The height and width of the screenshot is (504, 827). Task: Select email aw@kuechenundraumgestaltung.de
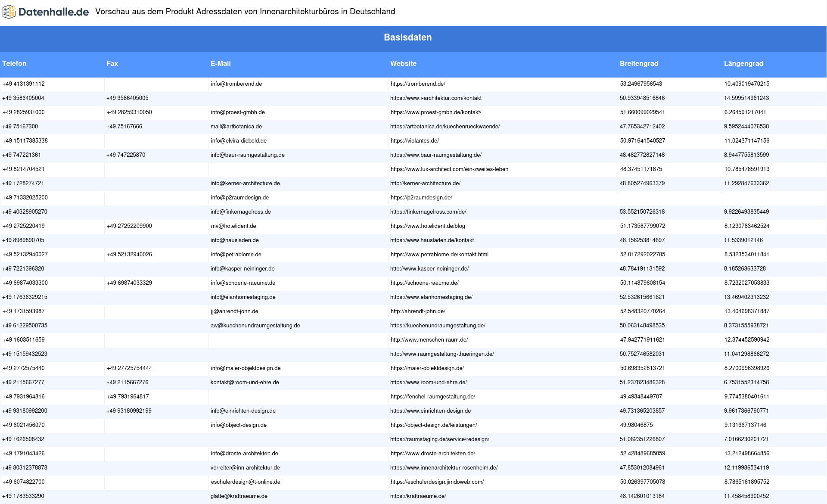point(255,326)
